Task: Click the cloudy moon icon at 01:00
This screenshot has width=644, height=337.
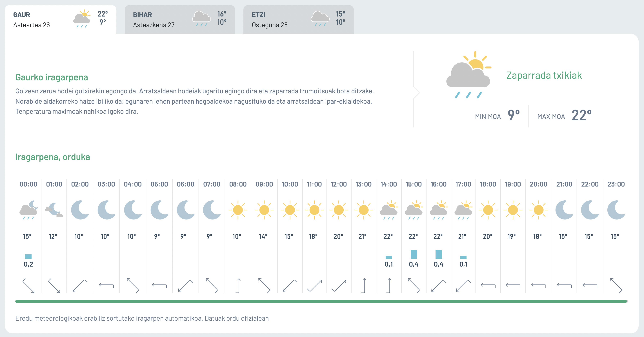Action: 54,210
